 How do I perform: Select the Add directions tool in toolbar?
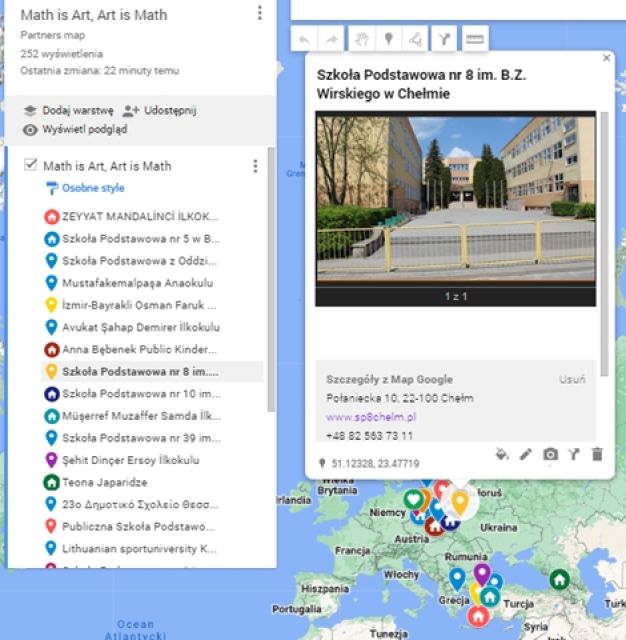pos(444,39)
